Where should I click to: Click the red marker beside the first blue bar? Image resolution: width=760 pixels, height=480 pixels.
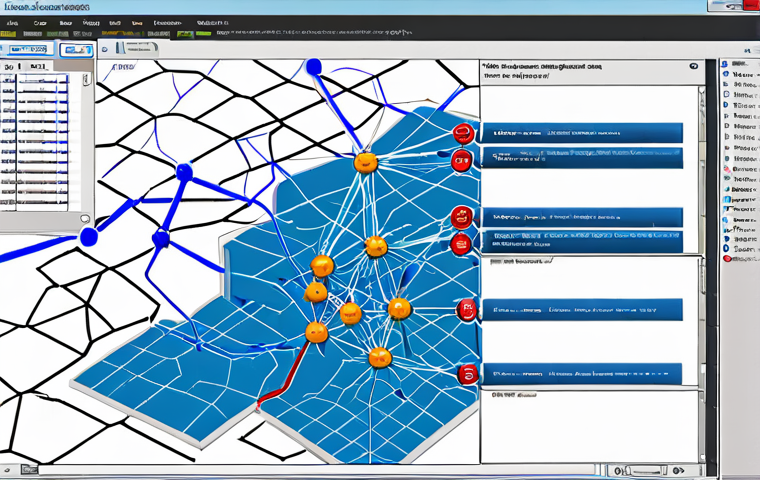pos(462,134)
